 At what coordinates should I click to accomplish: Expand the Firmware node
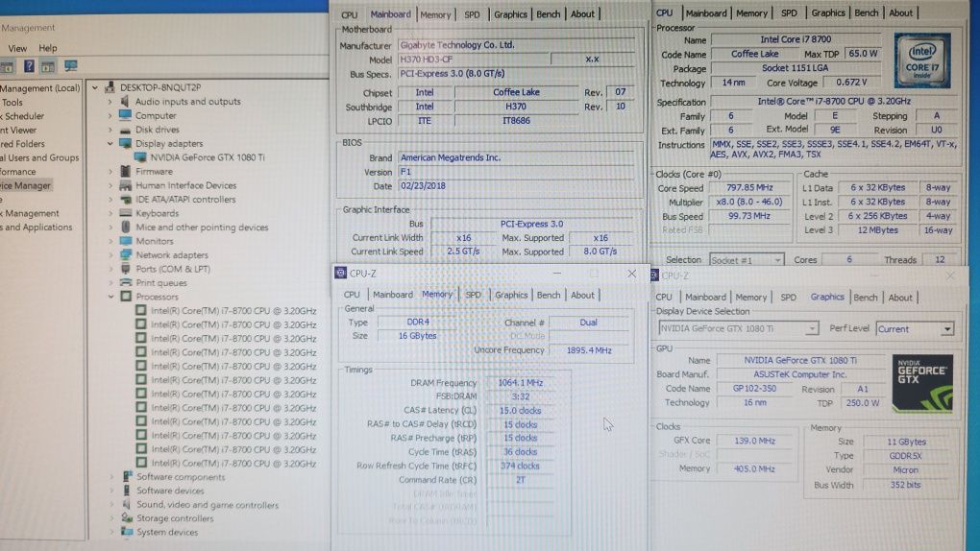(110, 171)
